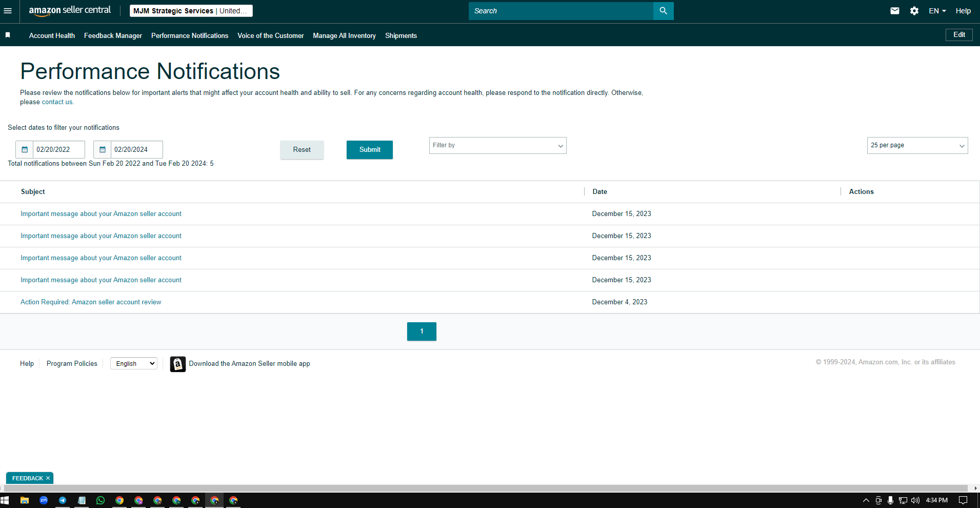The width and height of the screenshot is (980, 508).
Task: Open File Explorer from the taskbar
Action: click(x=24, y=500)
